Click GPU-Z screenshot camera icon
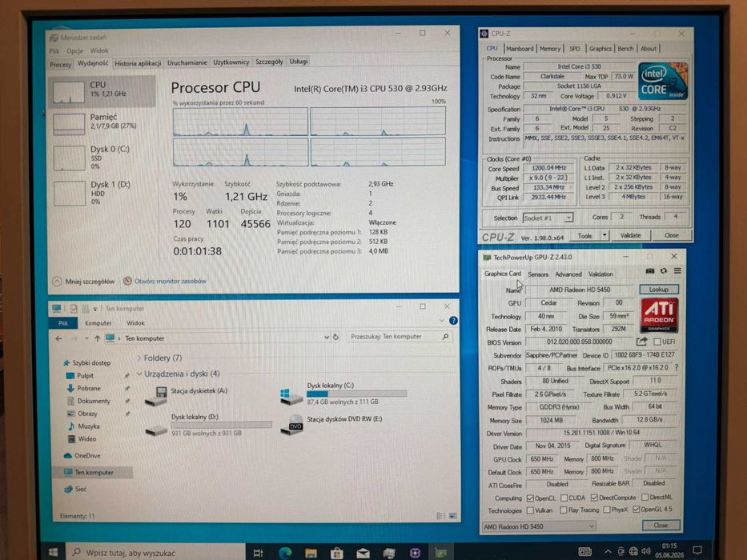This screenshot has height=560, width=747. (x=650, y=271)
